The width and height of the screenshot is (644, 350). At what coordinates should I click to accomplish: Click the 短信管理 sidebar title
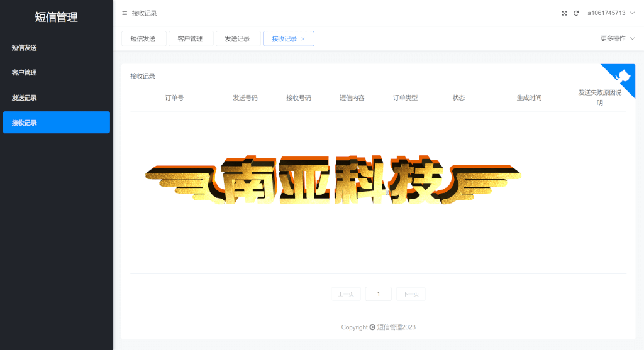[56, 17]
